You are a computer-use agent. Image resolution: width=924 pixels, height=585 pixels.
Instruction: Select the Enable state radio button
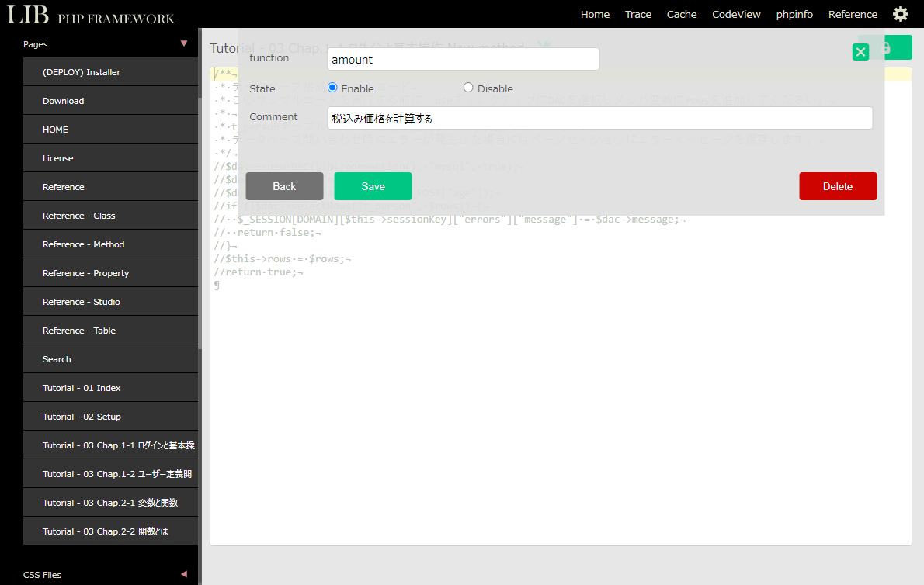click(332, 88)
